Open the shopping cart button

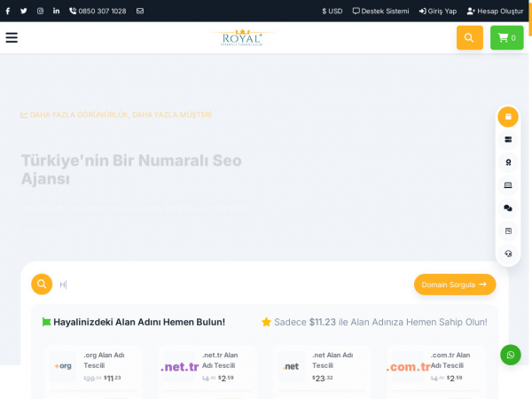tap(506, 38)
